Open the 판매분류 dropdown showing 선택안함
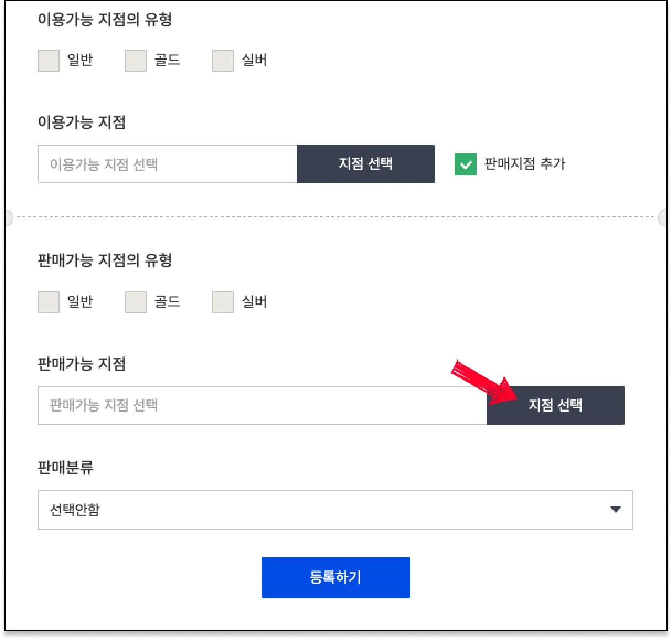 click(335, 510)
